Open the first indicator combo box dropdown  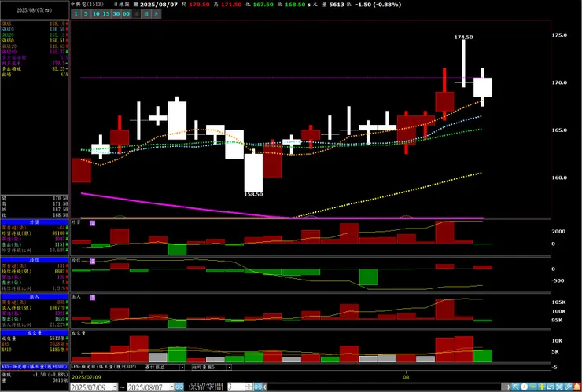click(182, 367)
